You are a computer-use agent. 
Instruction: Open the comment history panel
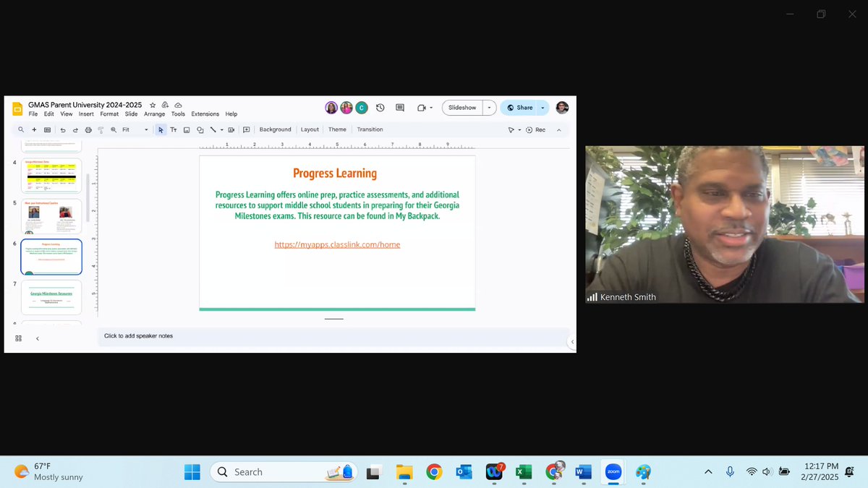pyautogui.click(x=399, y=107)
